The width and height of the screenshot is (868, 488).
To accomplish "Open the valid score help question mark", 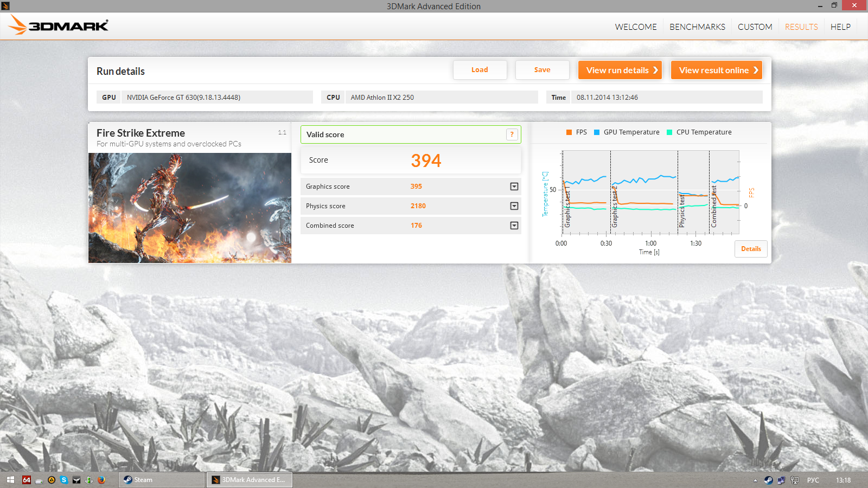I will [x=512, y=134].
